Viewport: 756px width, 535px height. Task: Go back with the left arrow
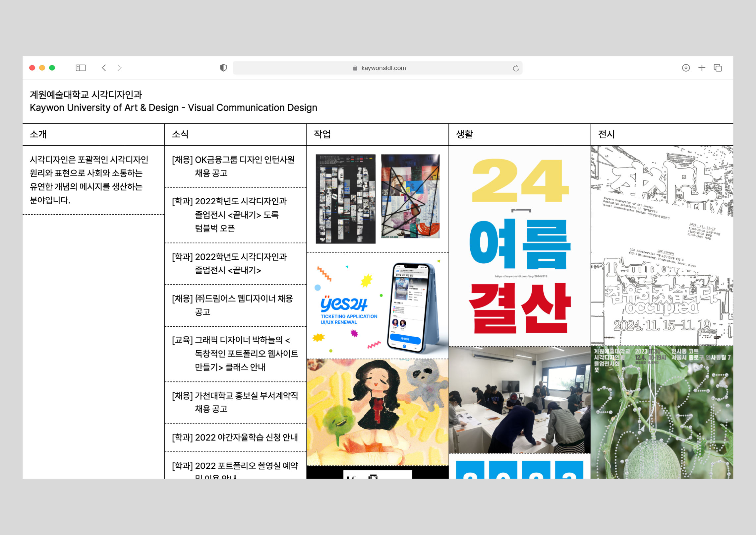point(104,68)
